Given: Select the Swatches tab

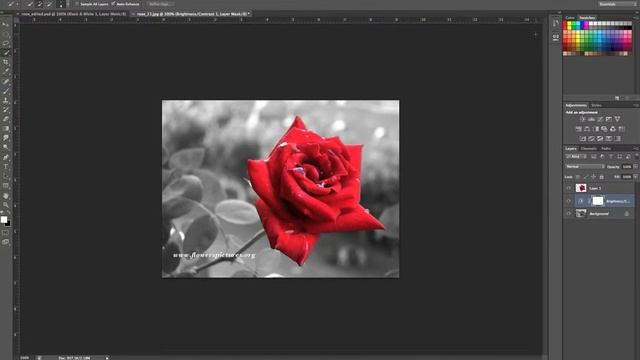Looking at the screenshot, I should point(587,18).
